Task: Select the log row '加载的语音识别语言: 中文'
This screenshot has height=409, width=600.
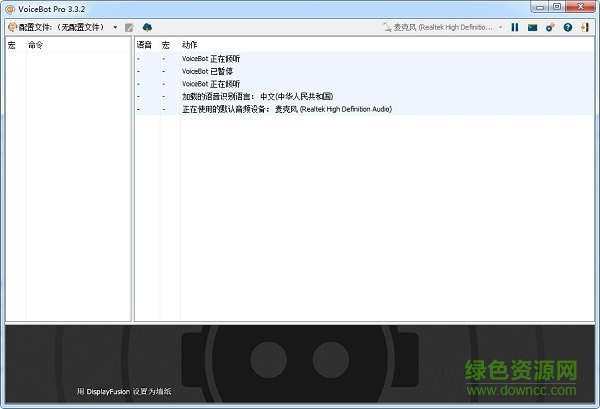Action: (x=364, y=96)
